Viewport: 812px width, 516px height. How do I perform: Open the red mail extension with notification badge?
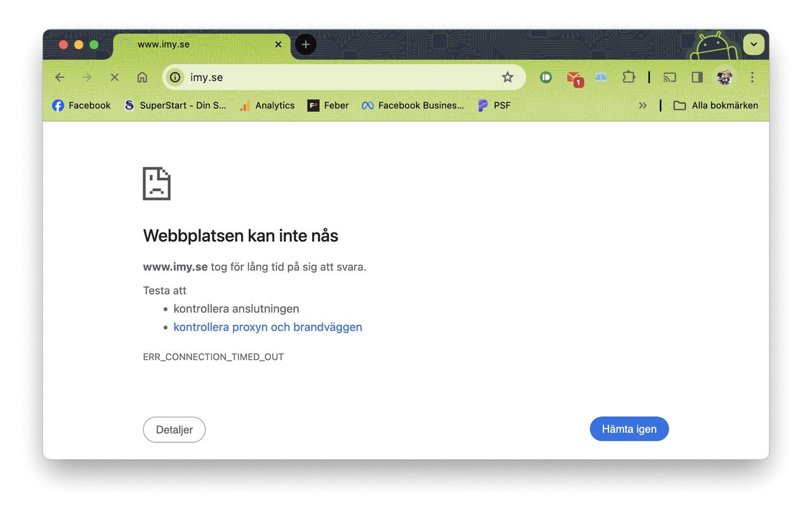572,77
